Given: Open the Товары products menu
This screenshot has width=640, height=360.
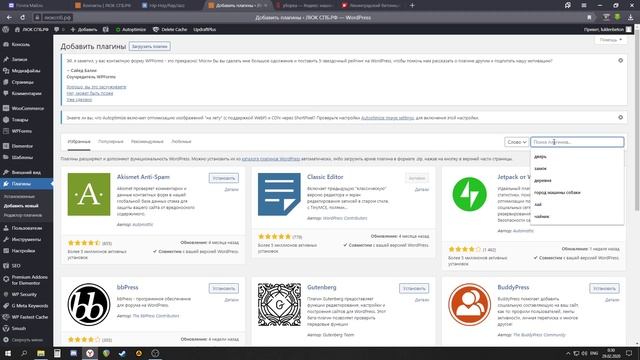Looking at the screenshot, I should pos(20,120).
